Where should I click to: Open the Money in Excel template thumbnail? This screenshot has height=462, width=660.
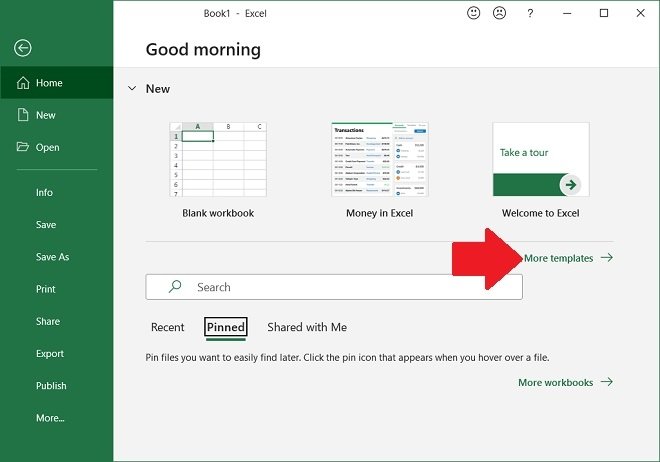[x=380, y=159]
